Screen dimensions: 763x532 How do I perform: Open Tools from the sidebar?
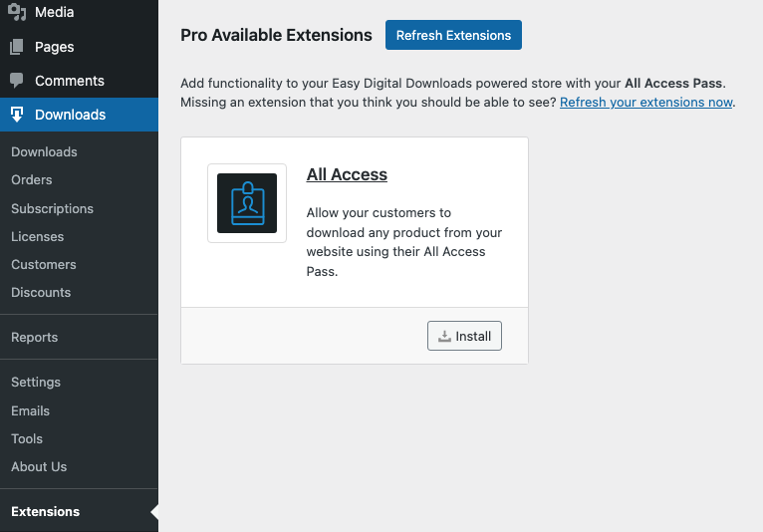27,438
